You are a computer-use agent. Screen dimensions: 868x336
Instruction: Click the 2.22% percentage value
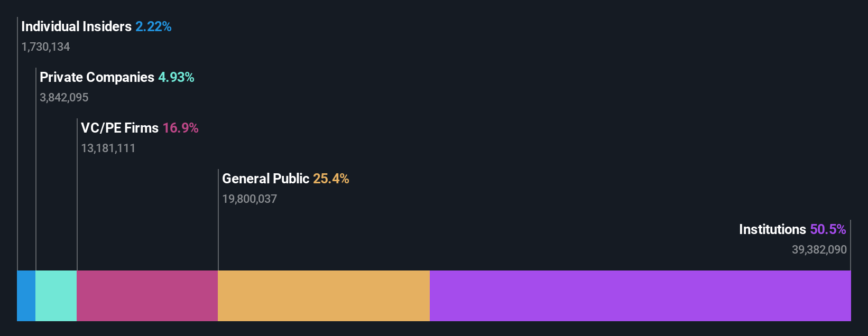click(x=153, y=26)
